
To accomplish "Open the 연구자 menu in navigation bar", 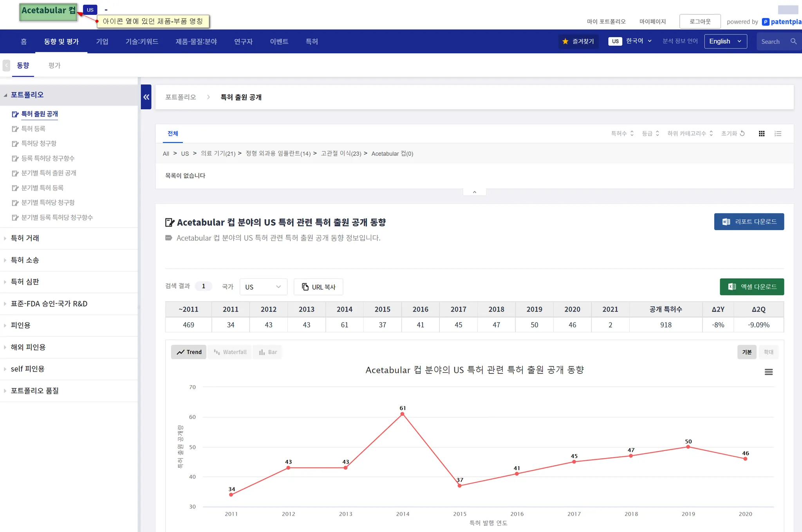I will point(243,41).
